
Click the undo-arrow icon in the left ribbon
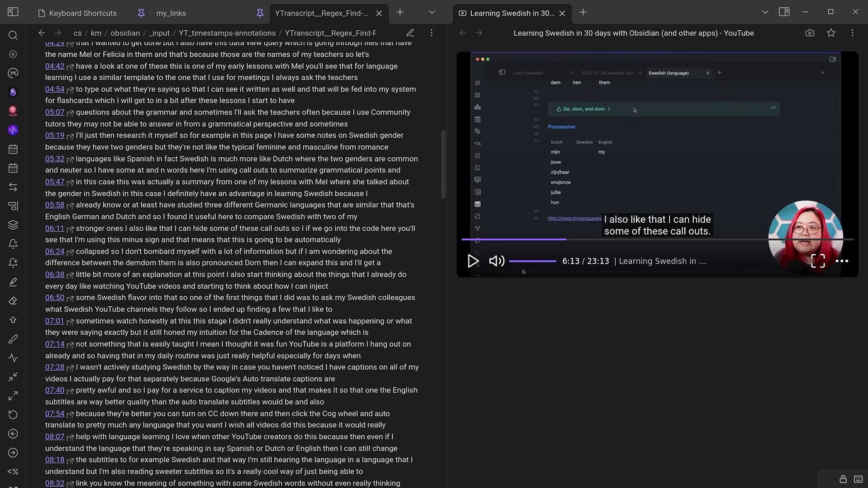(x=13, y=414)
